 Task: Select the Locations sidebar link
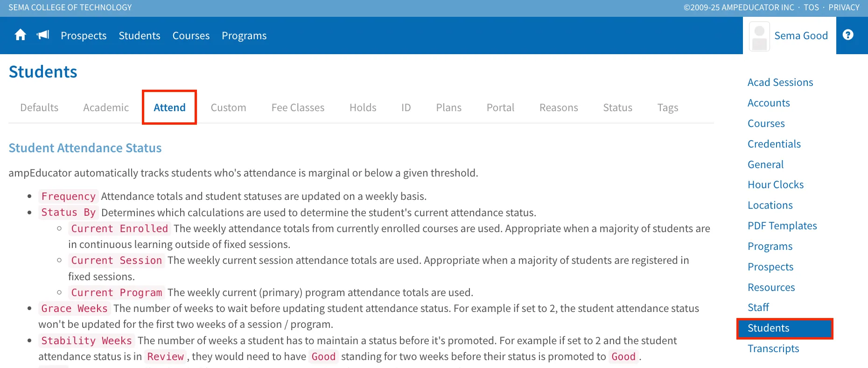(770, 205)
